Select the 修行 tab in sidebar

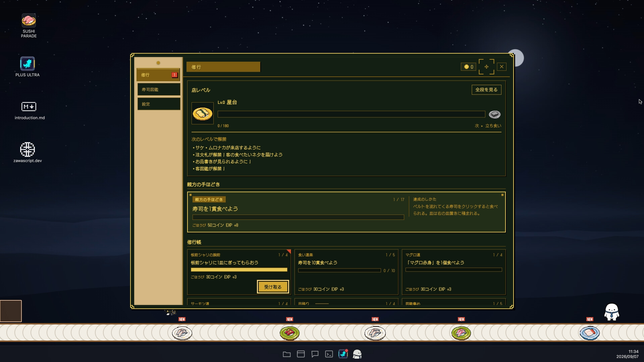158,75
